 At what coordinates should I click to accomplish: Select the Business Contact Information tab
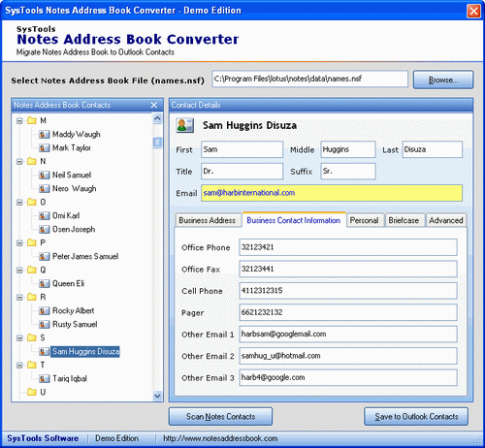click(294, 220)
